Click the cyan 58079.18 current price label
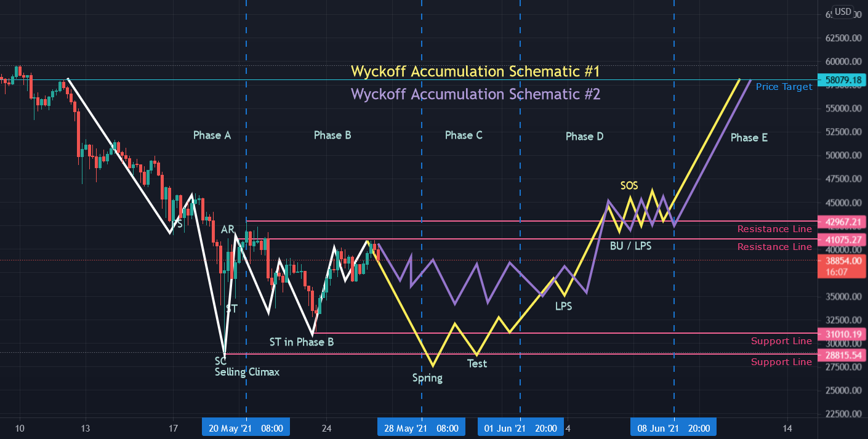868x439 pixels. [842, 79]
